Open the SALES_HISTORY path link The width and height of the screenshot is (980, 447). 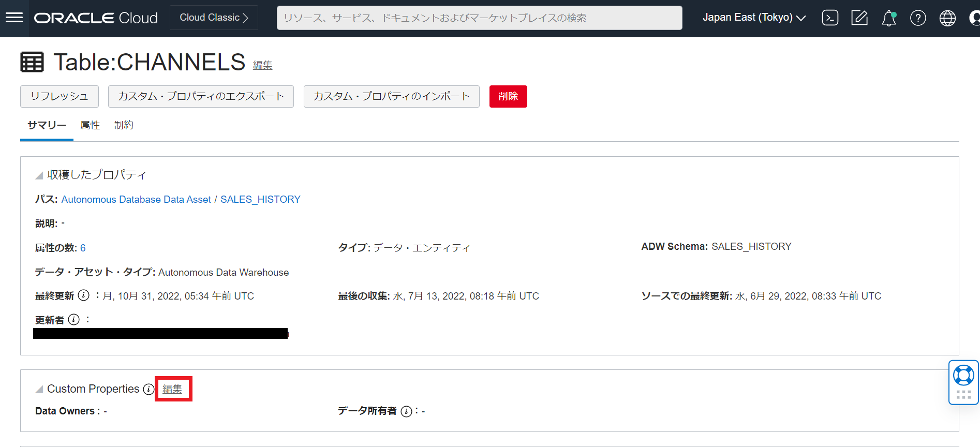click(x=260, y=199)
